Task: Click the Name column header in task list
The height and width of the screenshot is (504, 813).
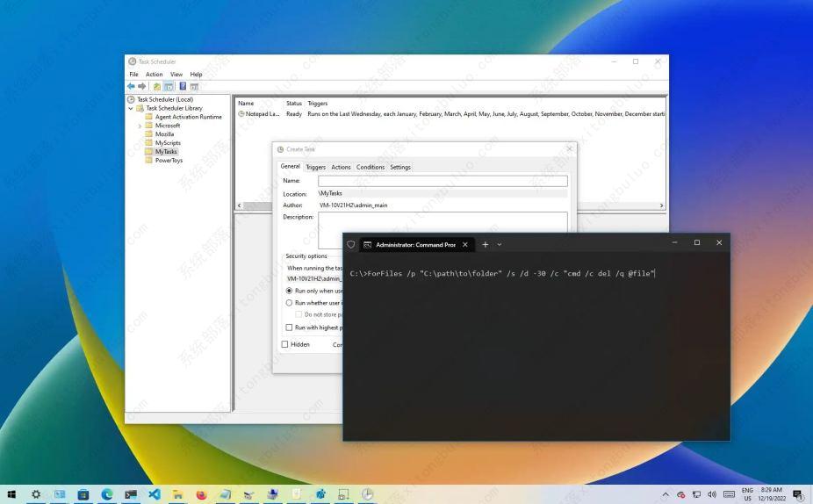Action: (x=247, y=104)
